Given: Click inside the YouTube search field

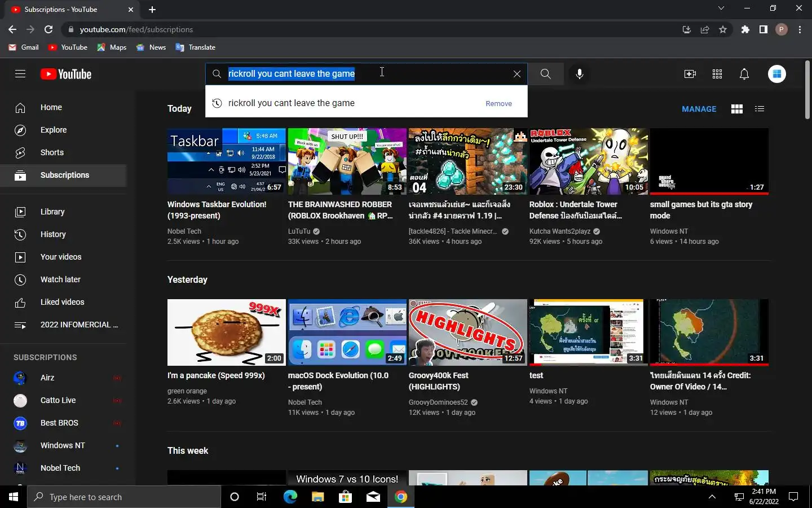Looking at the screenshot, I should click(367, 74).
